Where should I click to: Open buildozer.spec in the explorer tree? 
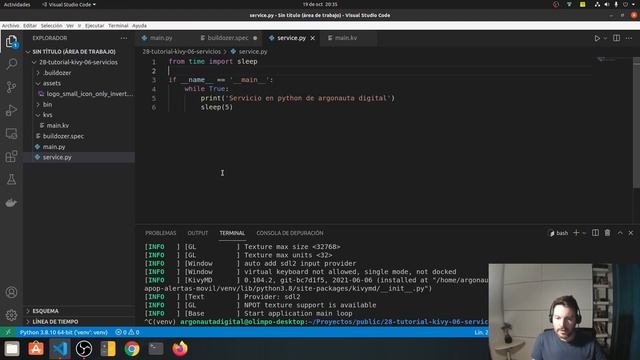tap(63, 136)
